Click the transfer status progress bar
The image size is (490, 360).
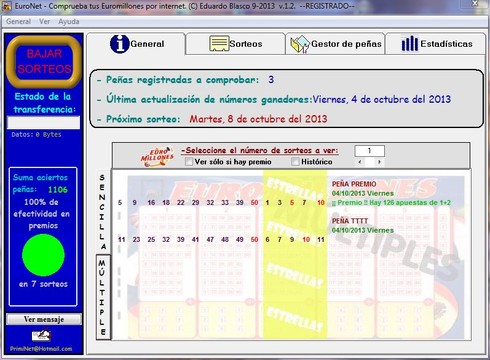(x=43, y=122)
